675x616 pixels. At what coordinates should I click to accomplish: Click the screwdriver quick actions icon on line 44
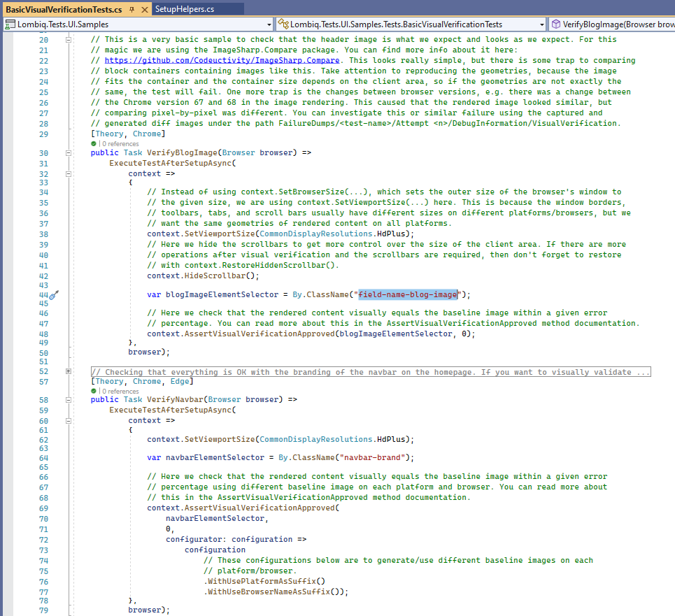54,294
